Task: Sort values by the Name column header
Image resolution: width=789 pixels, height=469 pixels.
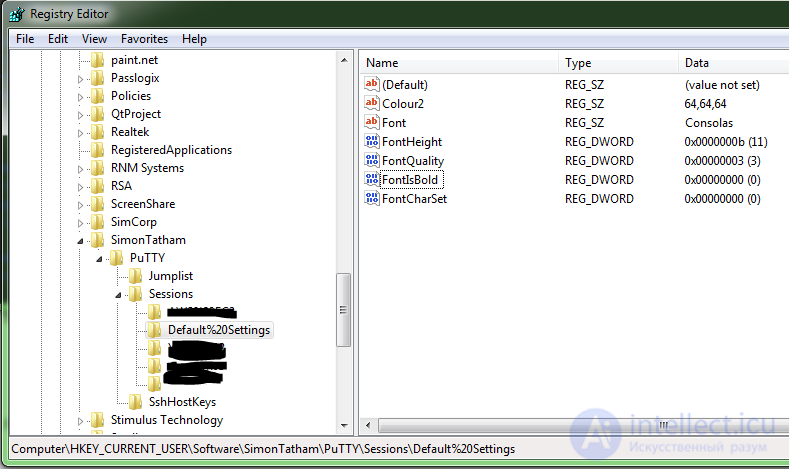Action: click(x=459, y=63)
